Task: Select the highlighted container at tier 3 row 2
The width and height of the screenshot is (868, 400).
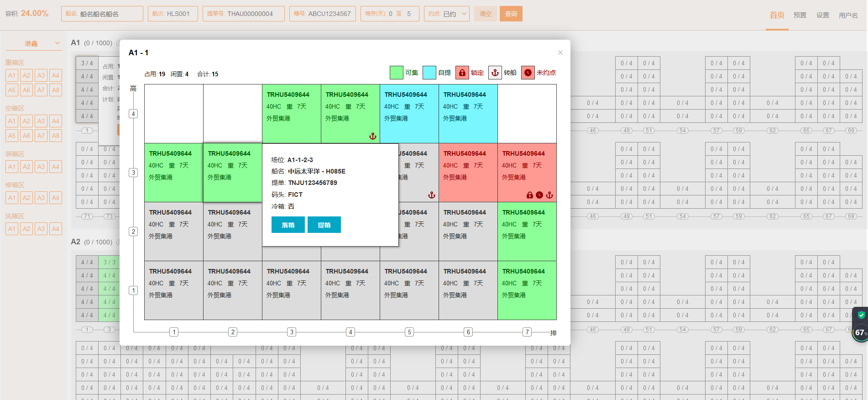Action: [x=233, y=173]
